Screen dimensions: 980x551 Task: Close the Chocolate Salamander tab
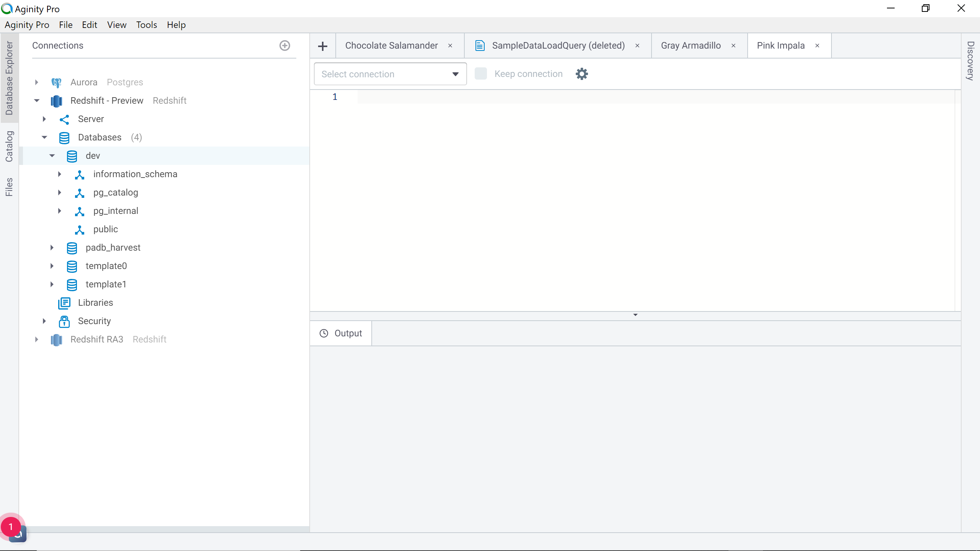tap(450, 46)
